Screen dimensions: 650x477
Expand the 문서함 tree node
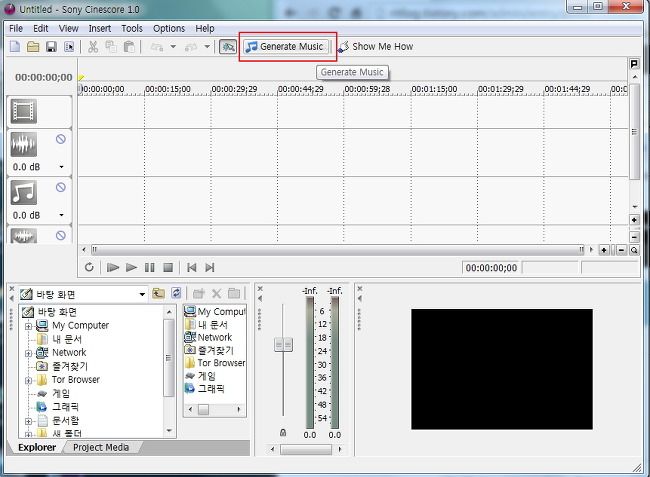(28, 421)
